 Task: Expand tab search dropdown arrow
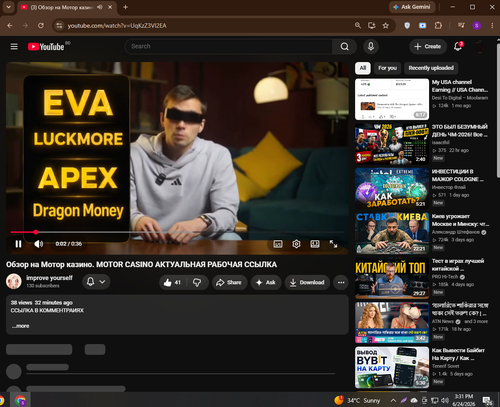pyautogui.click(x=8, y=7)
